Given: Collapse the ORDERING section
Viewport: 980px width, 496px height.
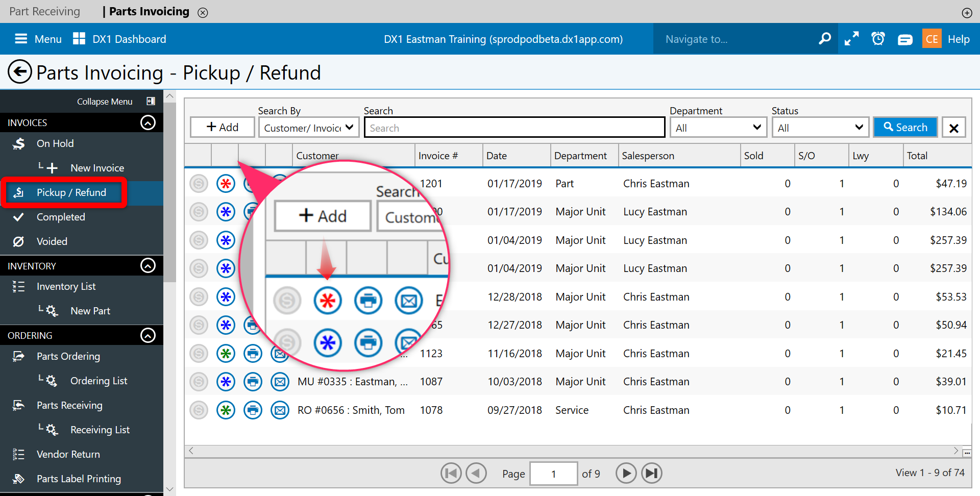Looking at the screenshot, I should click(148, 335).
